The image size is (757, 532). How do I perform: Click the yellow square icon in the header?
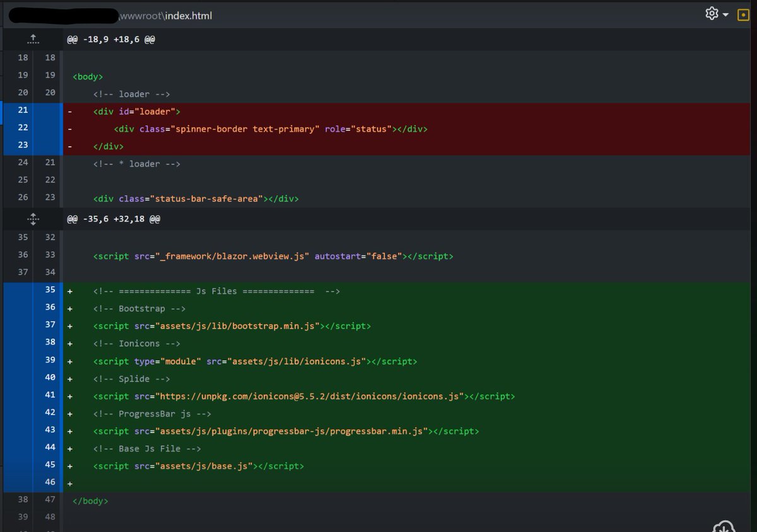743,14
